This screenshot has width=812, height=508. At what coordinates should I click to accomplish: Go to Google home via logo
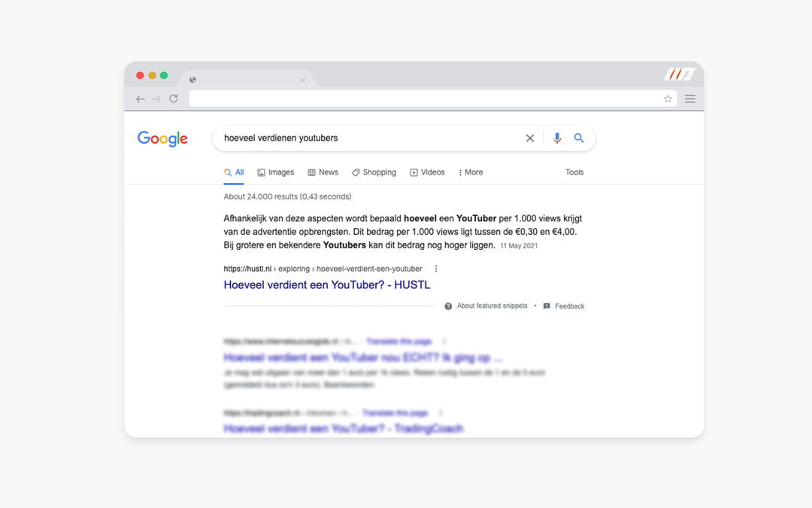pyautogui.click(x=162, y=138)
